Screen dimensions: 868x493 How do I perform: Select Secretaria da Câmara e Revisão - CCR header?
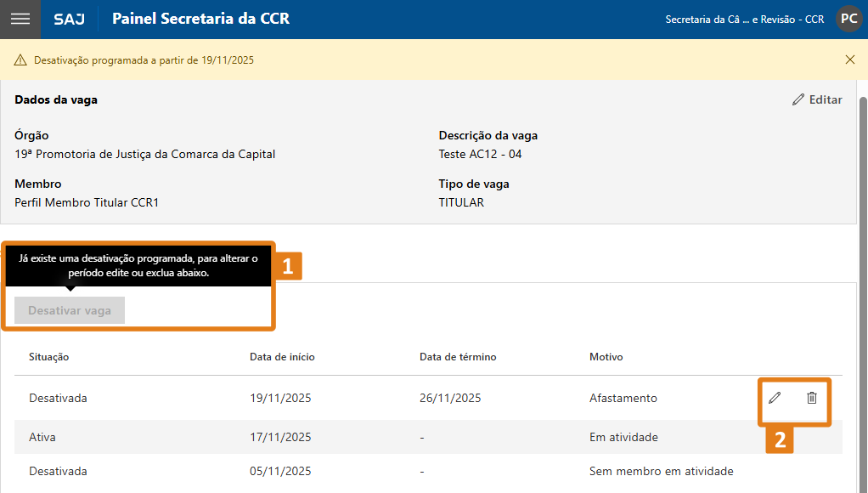[x=745, y=18]
